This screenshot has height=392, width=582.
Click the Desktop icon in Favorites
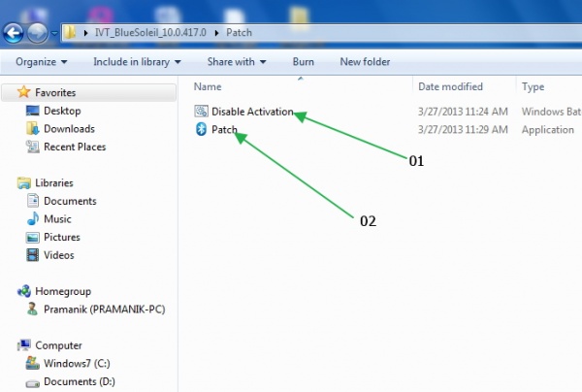[33, 111]
